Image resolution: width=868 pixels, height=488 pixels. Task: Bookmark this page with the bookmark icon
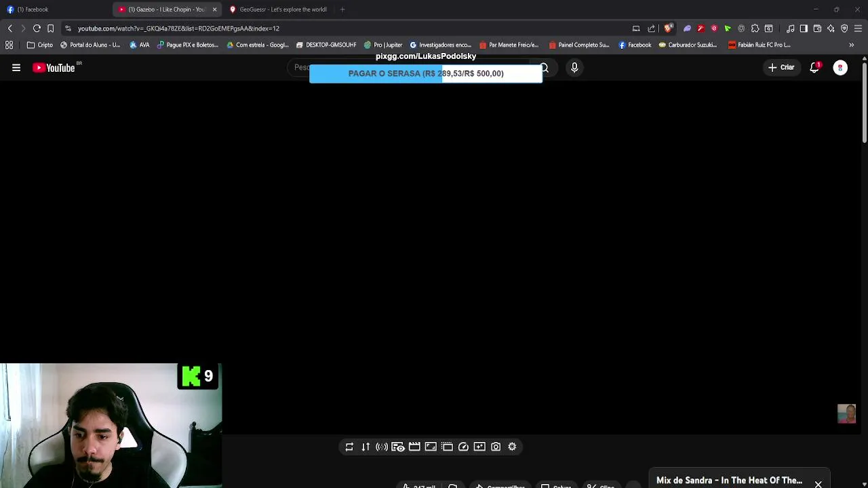tap(50, 28)
